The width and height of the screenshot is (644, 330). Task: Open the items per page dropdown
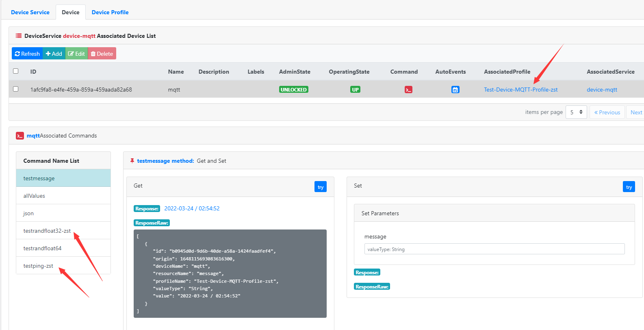[x=576, y=112]
